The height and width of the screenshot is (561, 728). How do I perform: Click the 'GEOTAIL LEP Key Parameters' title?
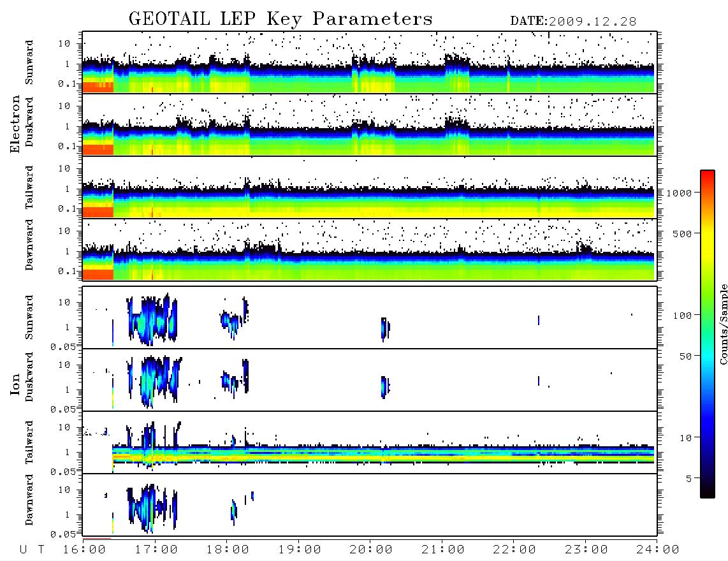(x=280, y=19)
